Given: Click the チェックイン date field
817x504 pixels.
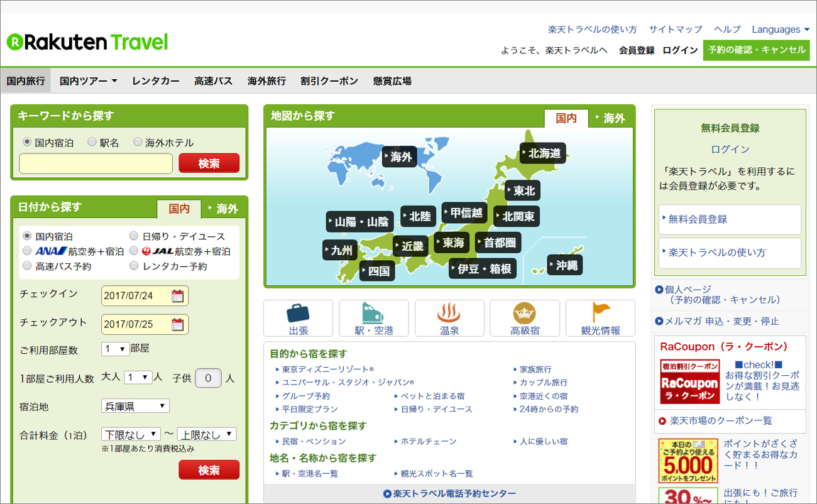Looking at the screenshot, I should tap(145, 295).
